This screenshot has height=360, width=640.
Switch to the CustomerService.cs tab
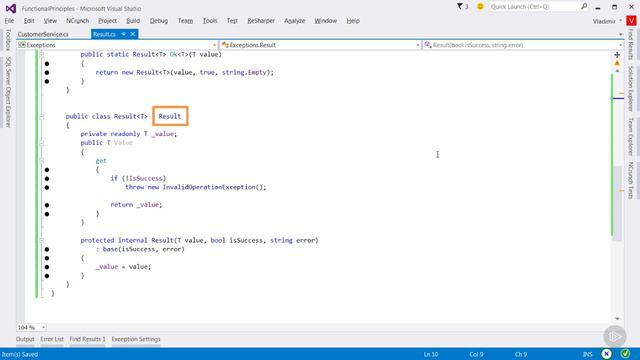click(x=43, y=34)
